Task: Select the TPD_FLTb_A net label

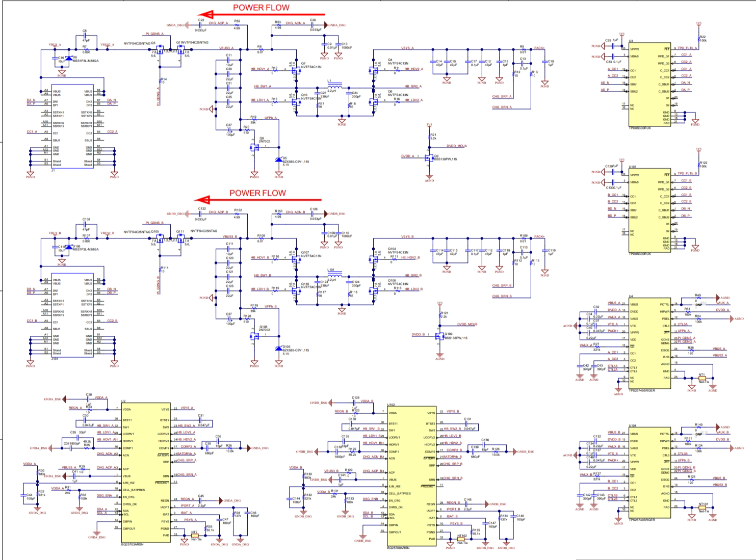Action: (687, 48)
